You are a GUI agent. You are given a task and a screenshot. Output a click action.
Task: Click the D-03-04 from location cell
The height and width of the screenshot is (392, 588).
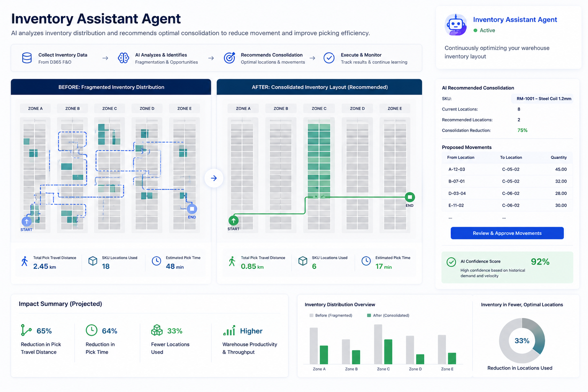click(x=457, y=193)
